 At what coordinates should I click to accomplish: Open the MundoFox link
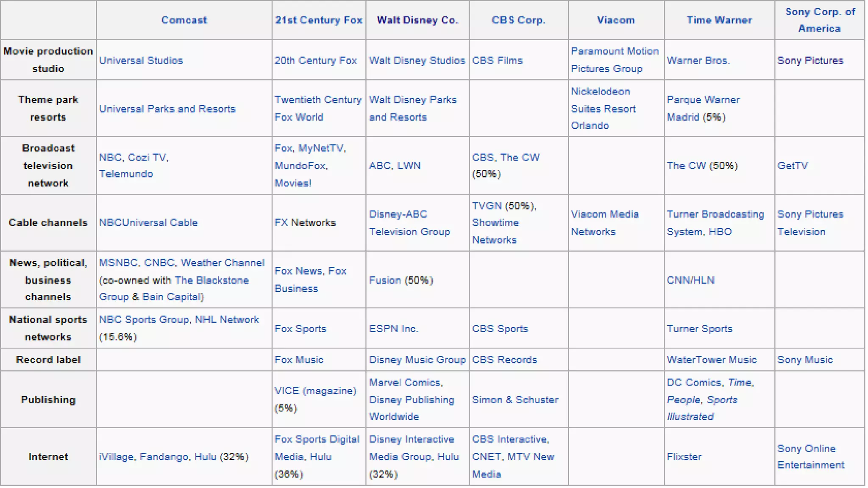(x=300, y=165)
